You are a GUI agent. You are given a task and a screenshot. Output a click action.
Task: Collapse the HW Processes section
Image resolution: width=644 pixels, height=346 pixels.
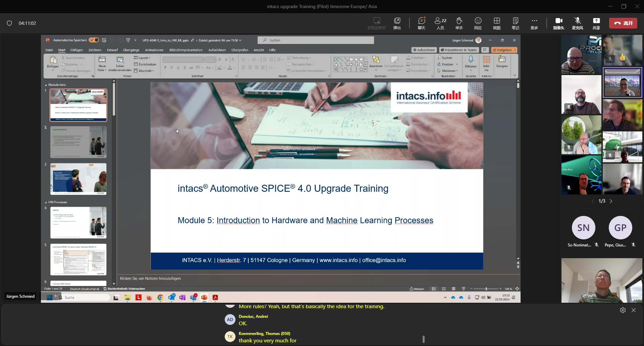click(x=46, y=202)
